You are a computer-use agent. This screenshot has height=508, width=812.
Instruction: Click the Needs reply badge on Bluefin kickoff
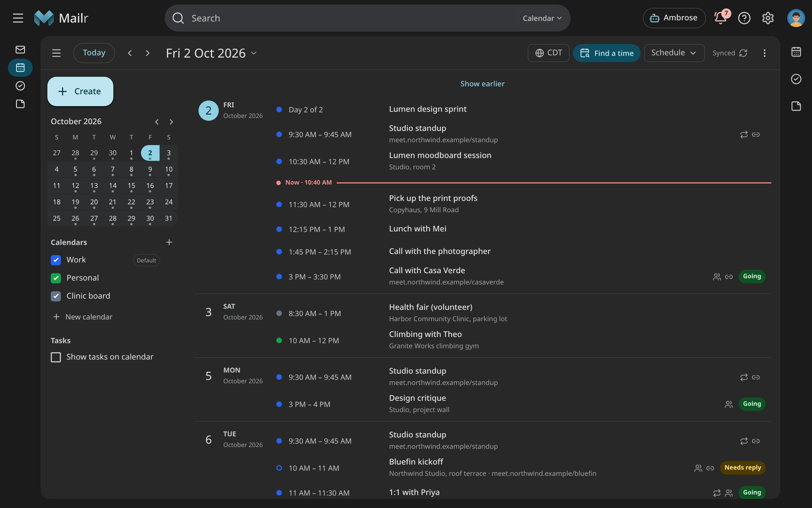(743, 468)
